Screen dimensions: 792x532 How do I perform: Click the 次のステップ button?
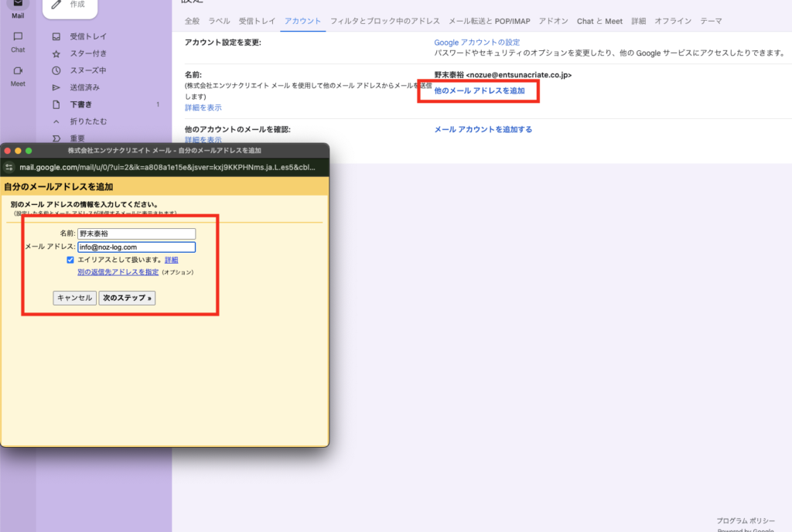(127, 298)
